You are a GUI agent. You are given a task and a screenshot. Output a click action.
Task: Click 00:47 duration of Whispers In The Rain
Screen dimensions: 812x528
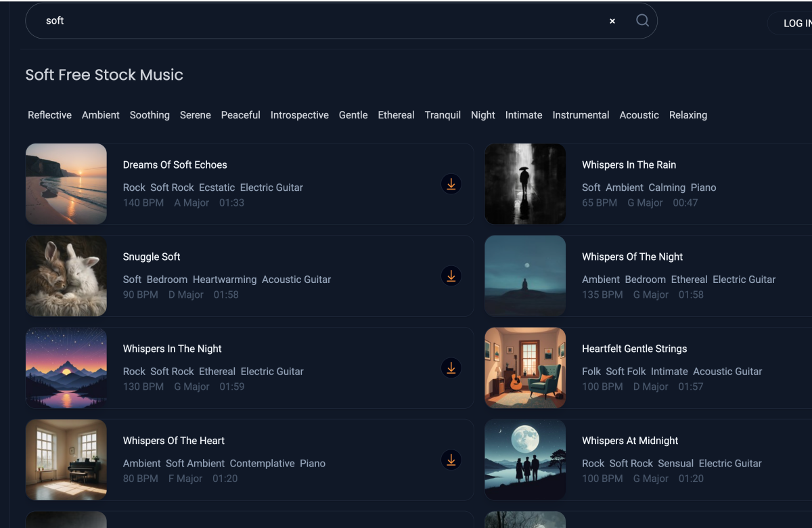pyautogui.click(x=685, y=202)
